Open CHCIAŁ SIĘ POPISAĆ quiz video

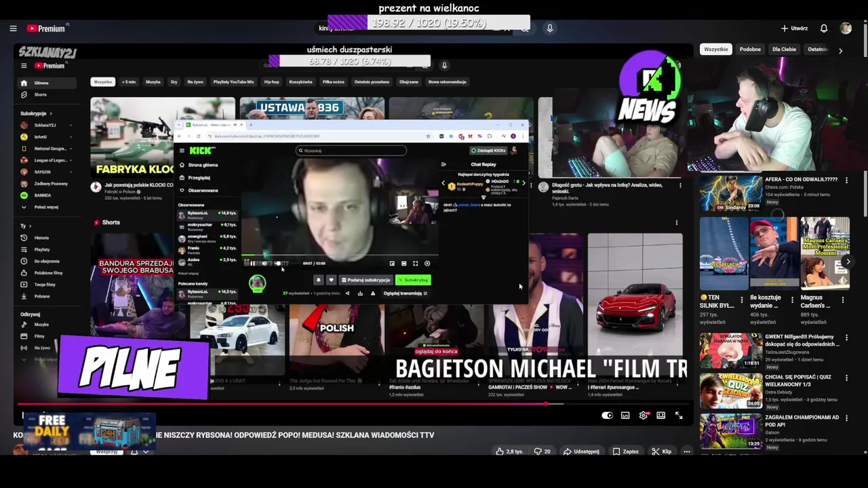[x=731, y=391]
